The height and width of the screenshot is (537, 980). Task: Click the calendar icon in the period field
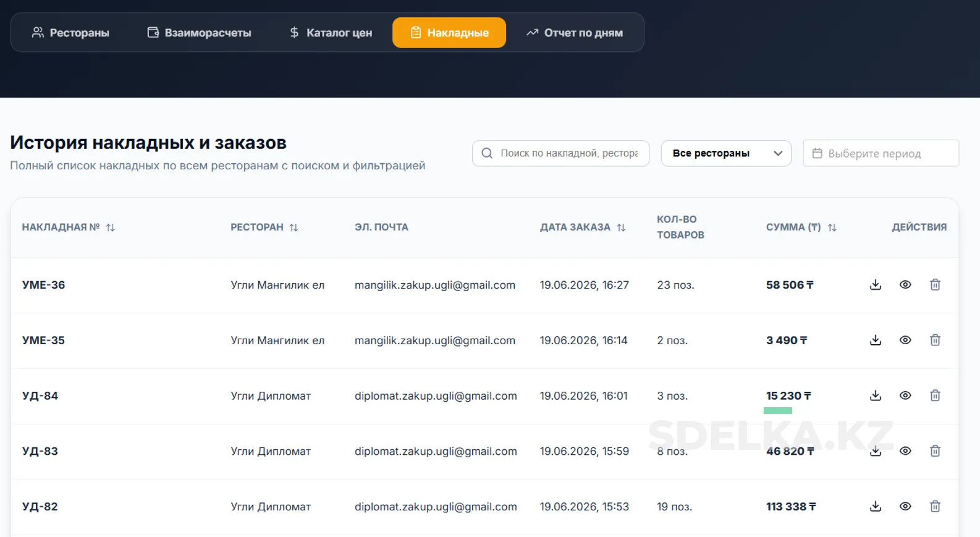tap(817, 153)
